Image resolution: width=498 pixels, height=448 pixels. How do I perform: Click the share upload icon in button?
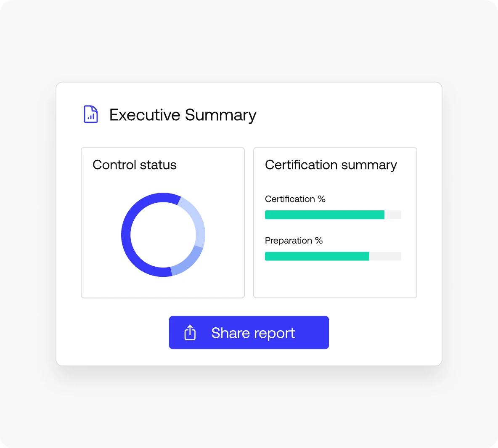point(190,333)
